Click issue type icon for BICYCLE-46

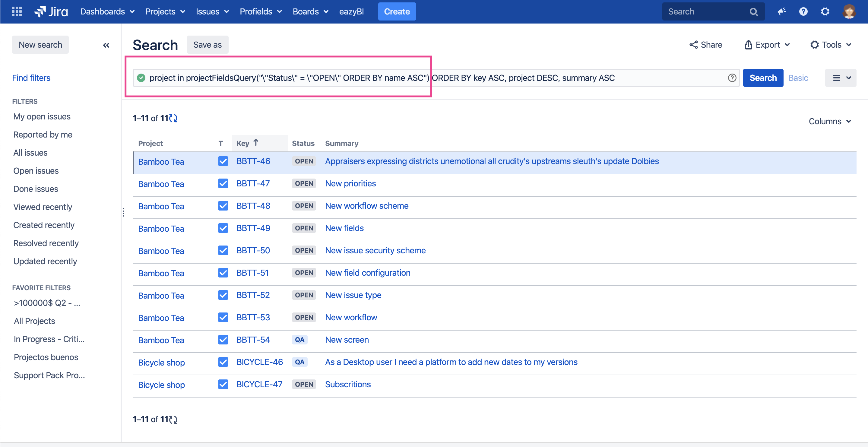(x=223, y=362)
